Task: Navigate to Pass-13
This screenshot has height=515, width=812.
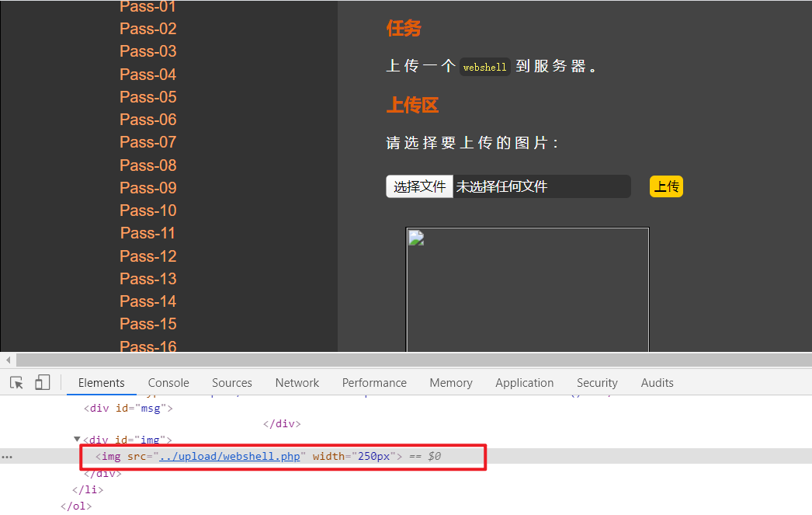Action: coord(148,279)
